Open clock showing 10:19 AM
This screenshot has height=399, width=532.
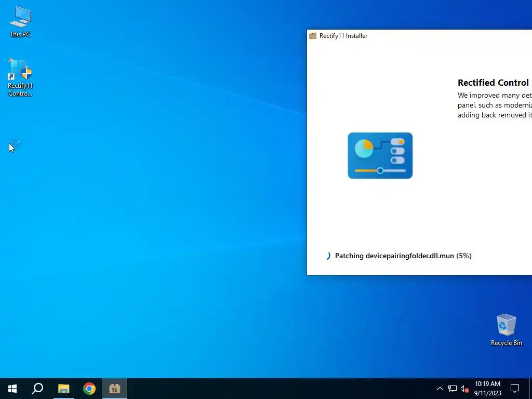tap(487, 389)
